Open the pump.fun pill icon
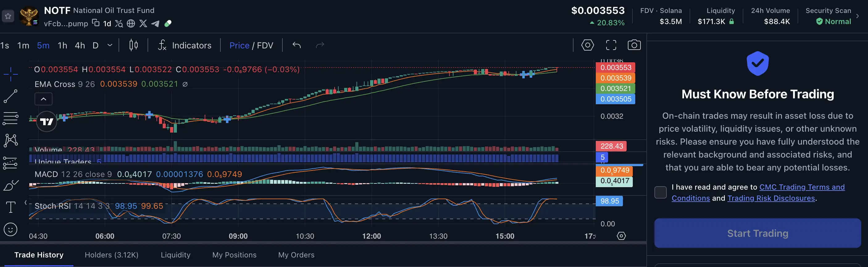Screen dimensions: 868x267 pos(168,23)
